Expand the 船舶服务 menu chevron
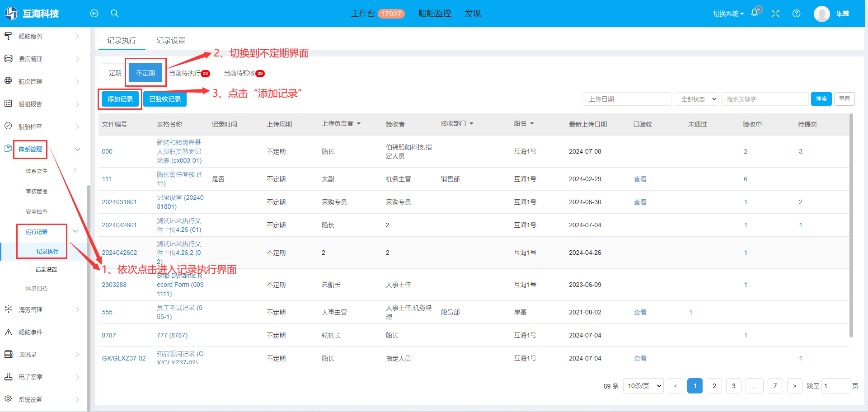The height and width of the screenshot is (412, 868). [x=77, y=36]
